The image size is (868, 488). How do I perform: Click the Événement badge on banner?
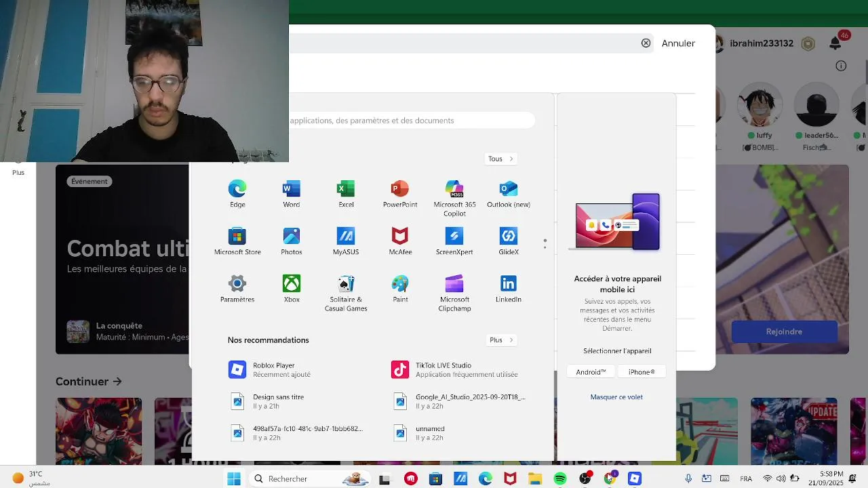[90, 181]
